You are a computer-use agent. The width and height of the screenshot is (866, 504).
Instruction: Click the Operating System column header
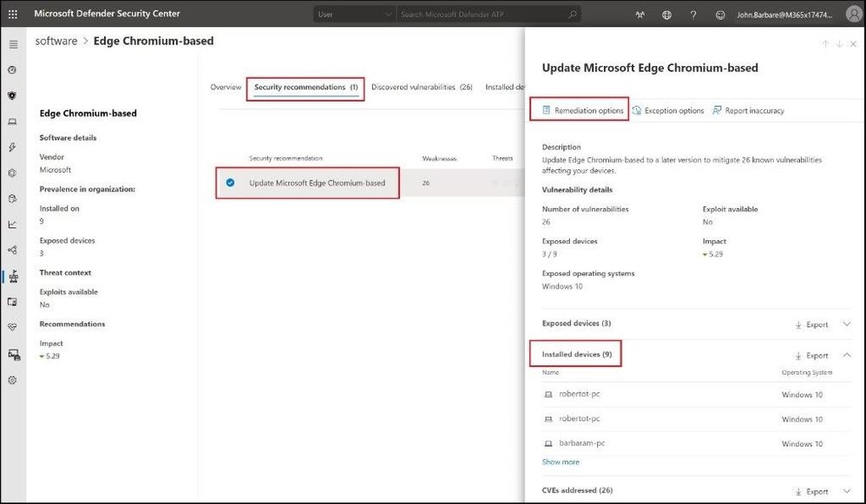[807, 373]
